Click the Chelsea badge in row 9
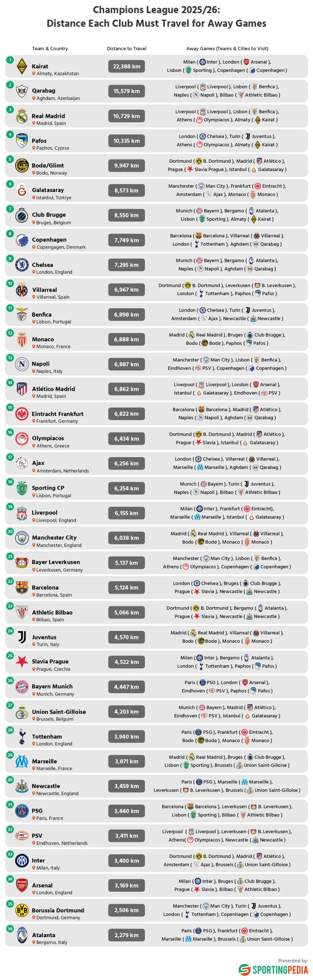The height and width of the screenshot is (980, 313). click(x=22, y=265)
